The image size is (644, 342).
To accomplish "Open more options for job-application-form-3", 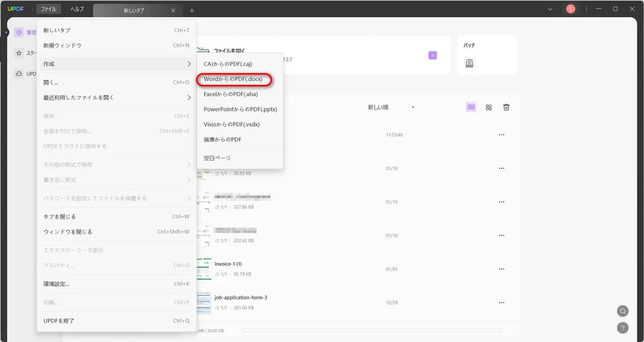I will click(x=502, y=302).
